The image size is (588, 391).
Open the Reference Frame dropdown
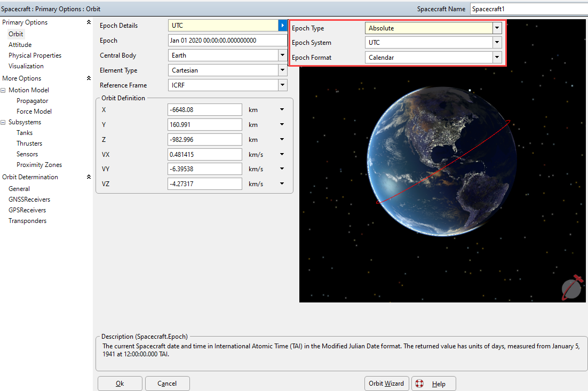[283, 85]
